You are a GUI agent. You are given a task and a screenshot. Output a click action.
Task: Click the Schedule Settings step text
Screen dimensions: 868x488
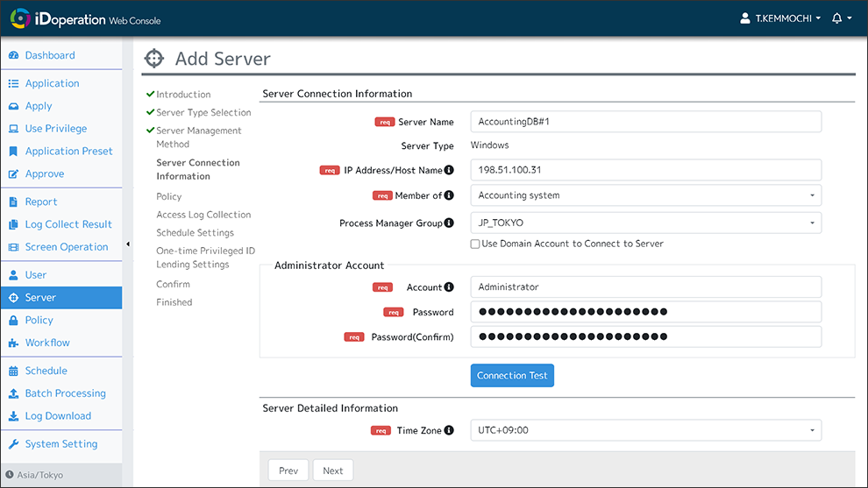(x=195, y=233)
